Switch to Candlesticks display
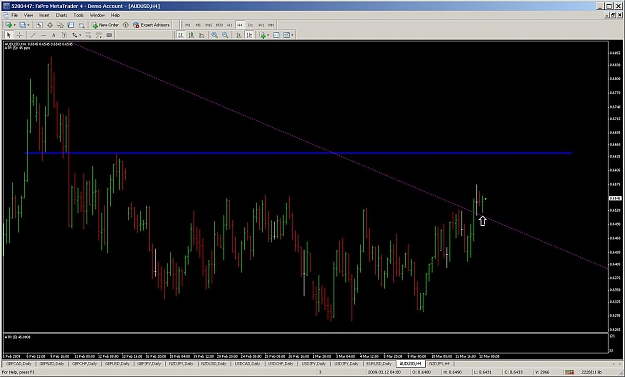This screenshot has width=625, height=377. 191,35
